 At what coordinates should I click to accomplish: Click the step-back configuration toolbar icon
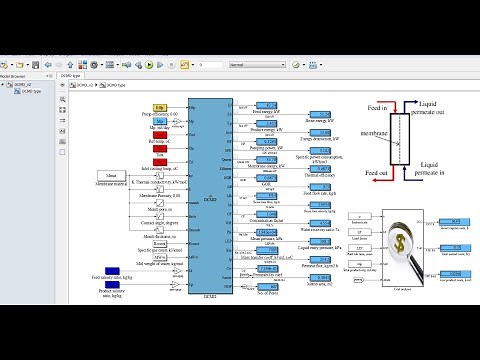coord(127,65)
